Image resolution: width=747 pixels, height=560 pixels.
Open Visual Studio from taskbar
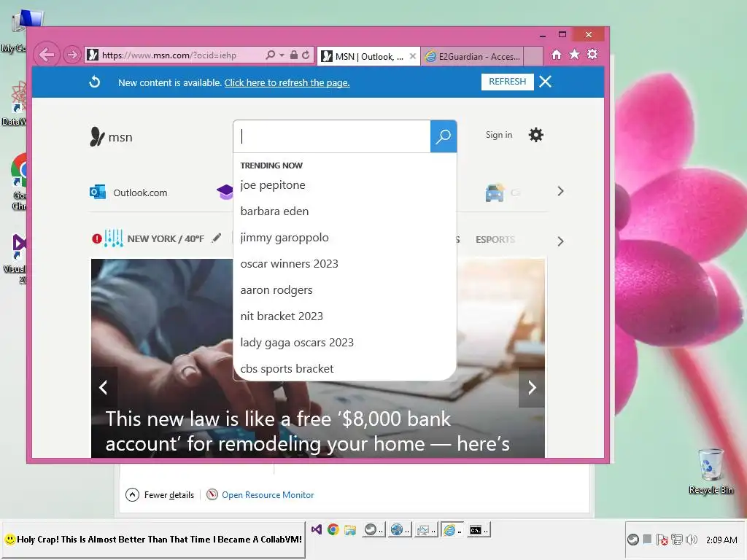tap(317, 529)
